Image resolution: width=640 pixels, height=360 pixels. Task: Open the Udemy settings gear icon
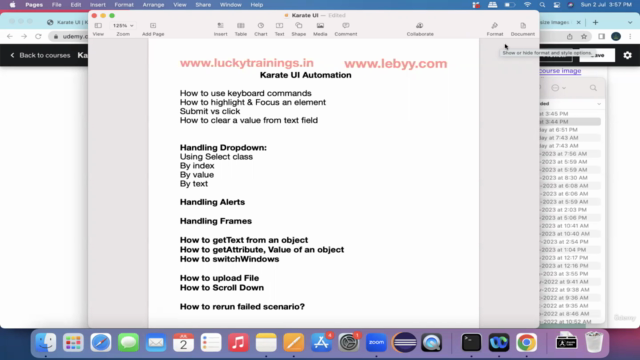click(627, 55)
